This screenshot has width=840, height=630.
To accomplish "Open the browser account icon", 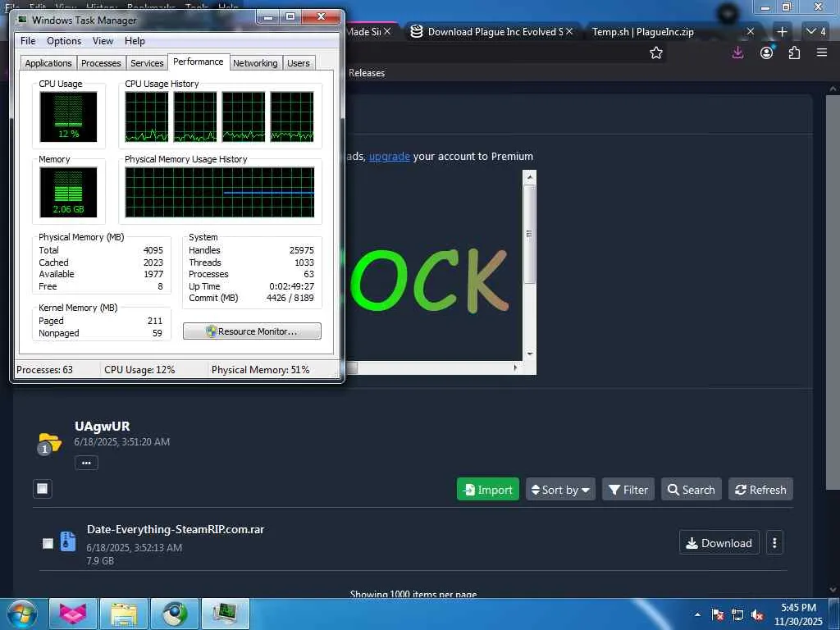I will (767, 52).
